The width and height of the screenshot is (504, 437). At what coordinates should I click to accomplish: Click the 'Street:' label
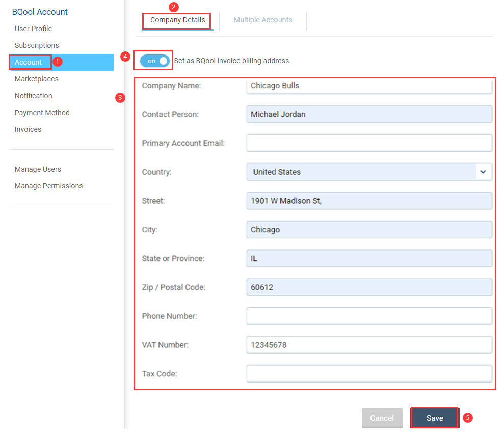tap(153, 201)
